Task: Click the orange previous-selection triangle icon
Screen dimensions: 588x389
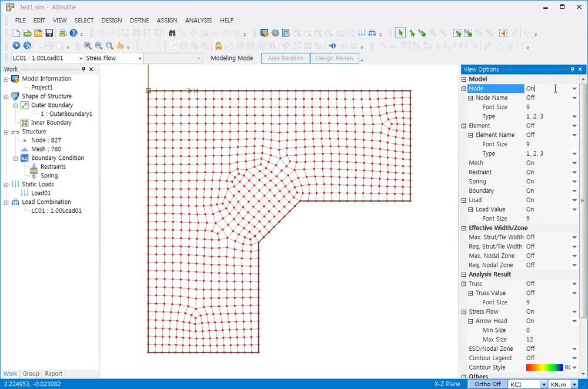Action: [503, 33]
